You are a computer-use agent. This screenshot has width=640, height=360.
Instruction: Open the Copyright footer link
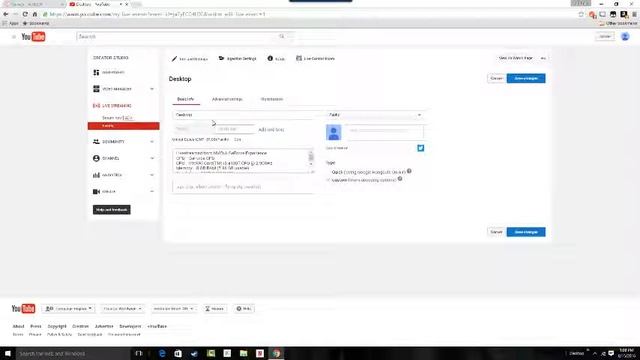pos(57,327)
